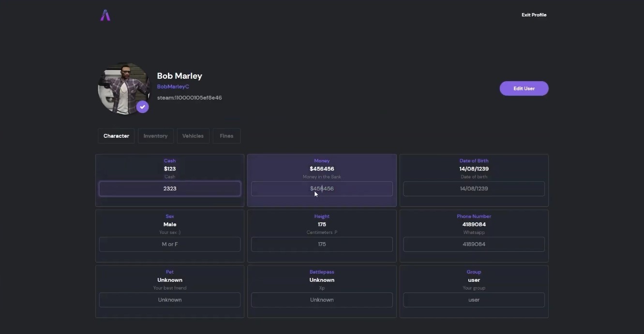Go to the Fines tab

click(226, 136)
